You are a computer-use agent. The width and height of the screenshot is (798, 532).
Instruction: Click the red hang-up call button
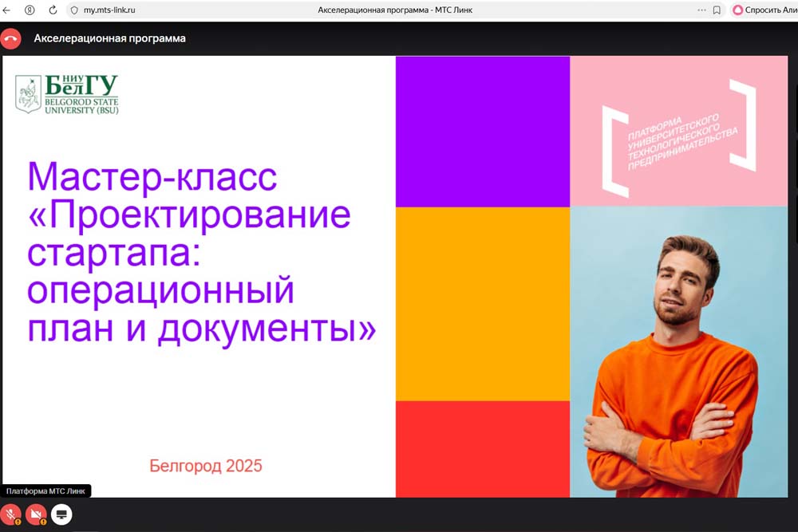(x=11, y=38)
